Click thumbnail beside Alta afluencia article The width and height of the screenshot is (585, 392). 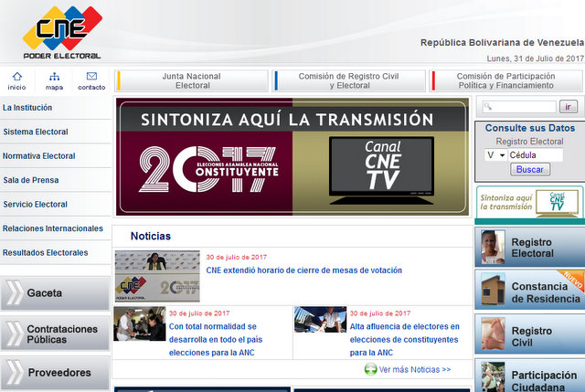pyautogui.click(x=321, y=319)
